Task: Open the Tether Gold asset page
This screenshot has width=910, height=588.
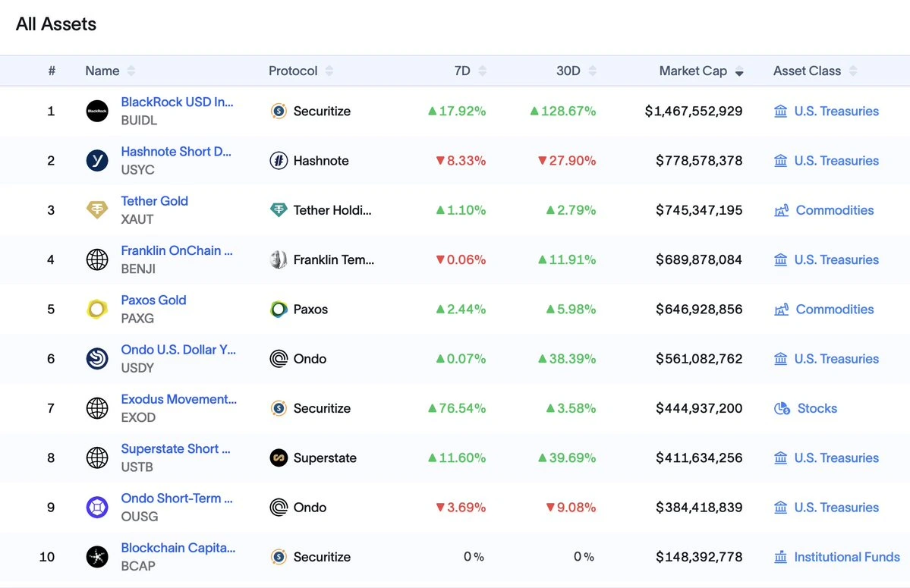Action: [x=154, y=200]
